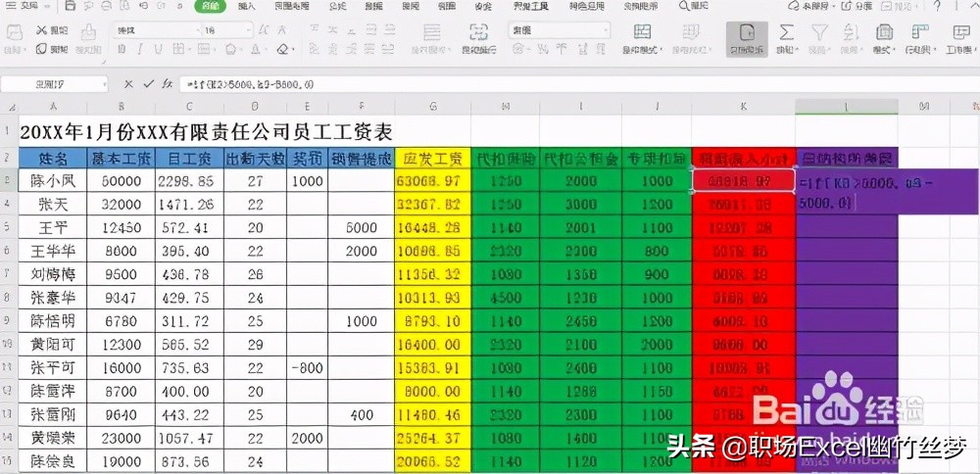
Task: Expand the Name Box dropdown arrow
Action: (103, 83)
